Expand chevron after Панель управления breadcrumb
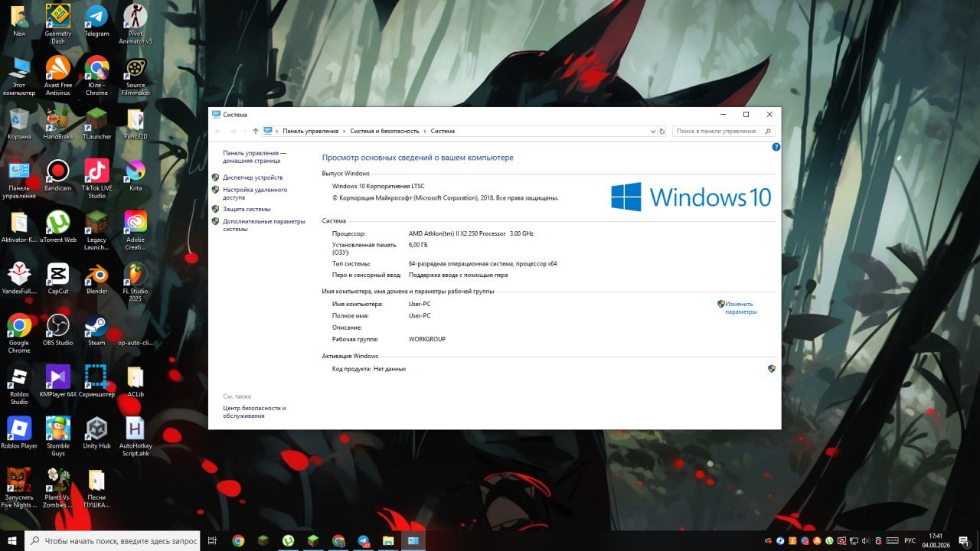The height and width of the screenshot is (551, 980). 344,131
